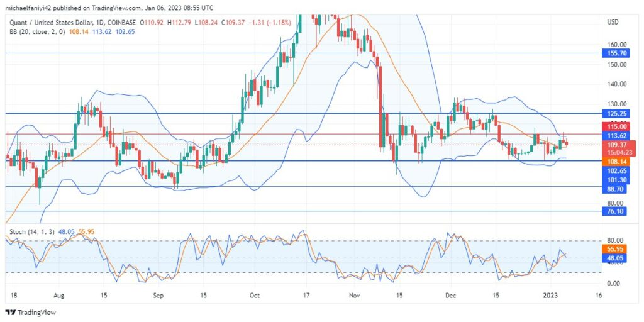Click the orange "55.95" tag on the Stoch axis

614,249
